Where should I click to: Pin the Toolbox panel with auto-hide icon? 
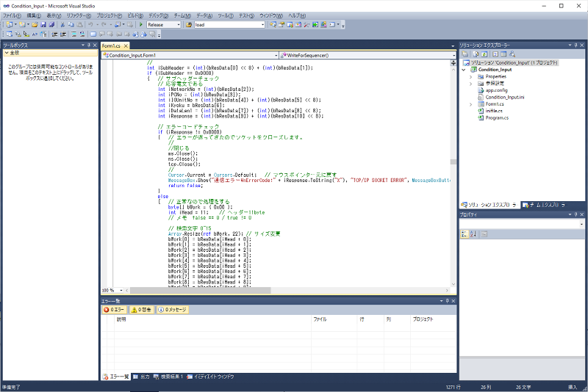pos(87,45)
